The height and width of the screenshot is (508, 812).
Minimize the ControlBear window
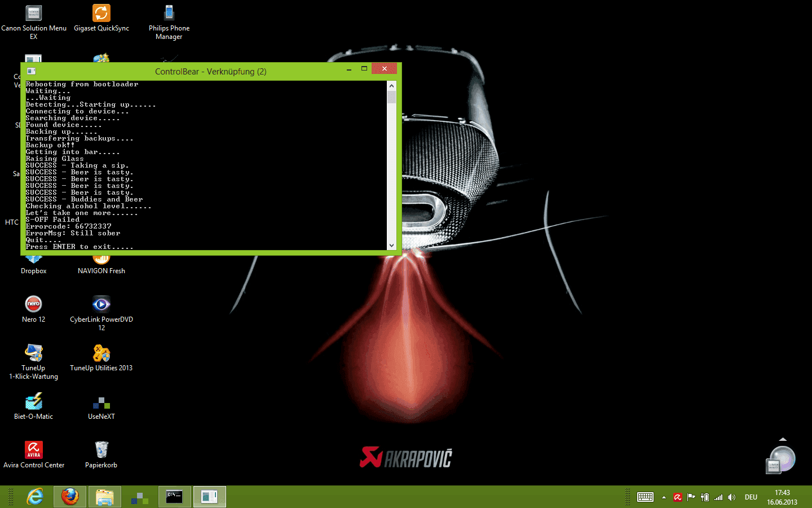click(349, 69)
